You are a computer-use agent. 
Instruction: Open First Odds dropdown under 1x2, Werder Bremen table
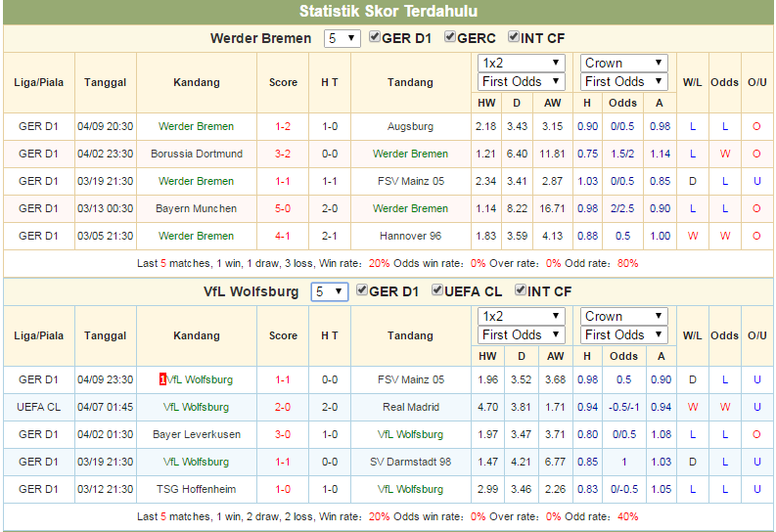pyautogui.click(x=522, y=81)
